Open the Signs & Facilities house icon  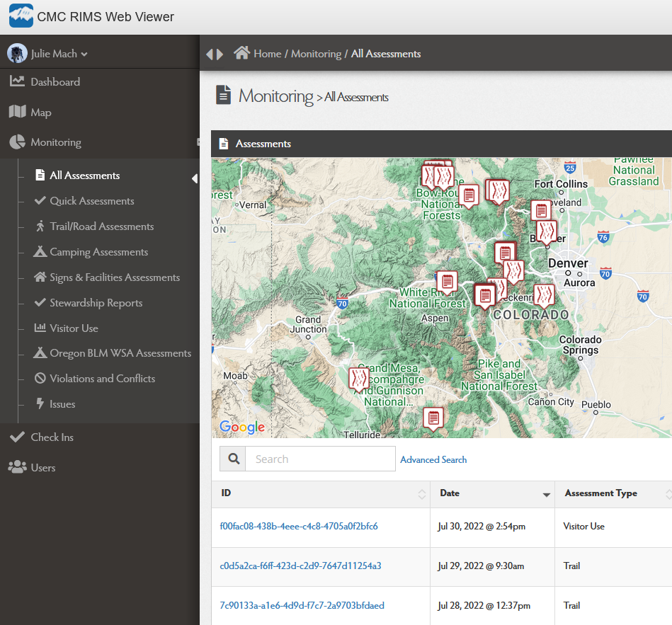pos(40,277)
